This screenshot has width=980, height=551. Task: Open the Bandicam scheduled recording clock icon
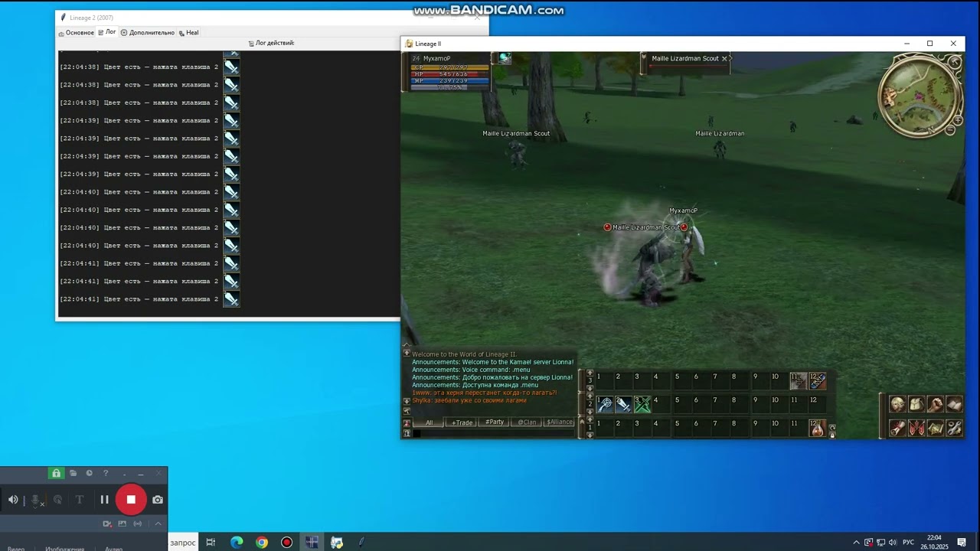[x=89, y=473]
